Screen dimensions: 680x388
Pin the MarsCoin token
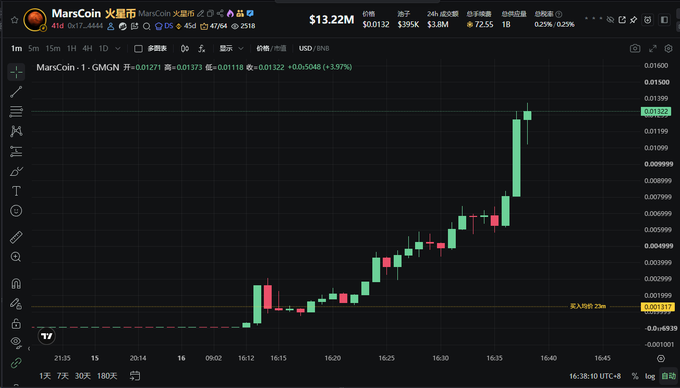(x=634, y=20)
